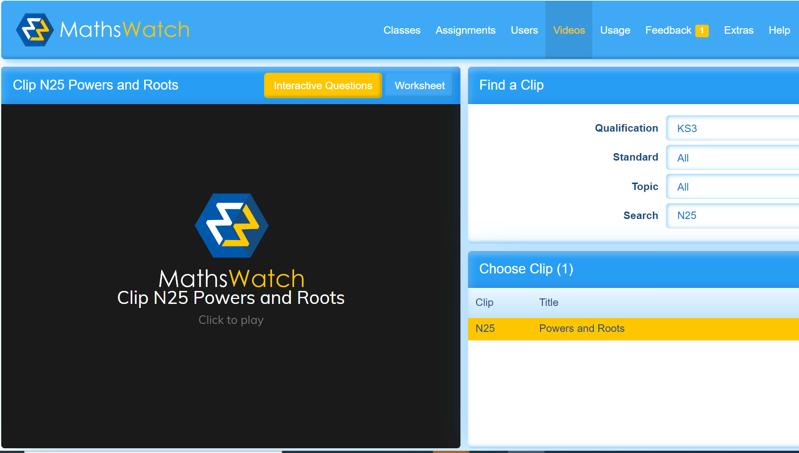This screenshot has height=453, width=799.
Task: Click the Title column header
Action: coord(548,303)
